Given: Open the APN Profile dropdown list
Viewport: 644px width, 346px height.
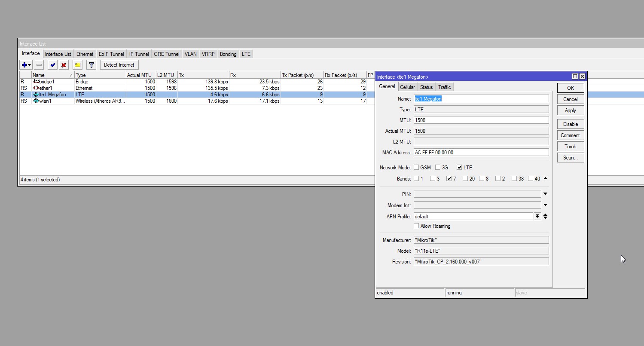Looking at the screenshot, I should point(537,217).
